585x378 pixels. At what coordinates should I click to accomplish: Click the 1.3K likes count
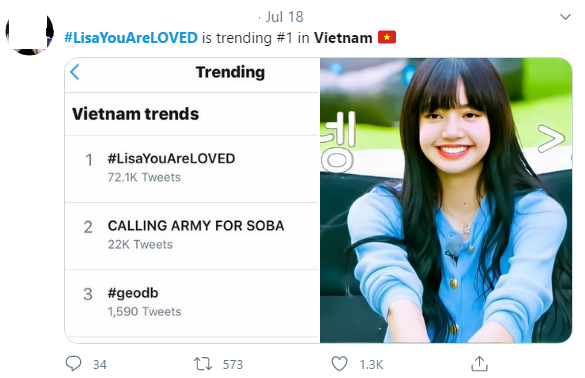pyautogui.click(x=371, y=365)
